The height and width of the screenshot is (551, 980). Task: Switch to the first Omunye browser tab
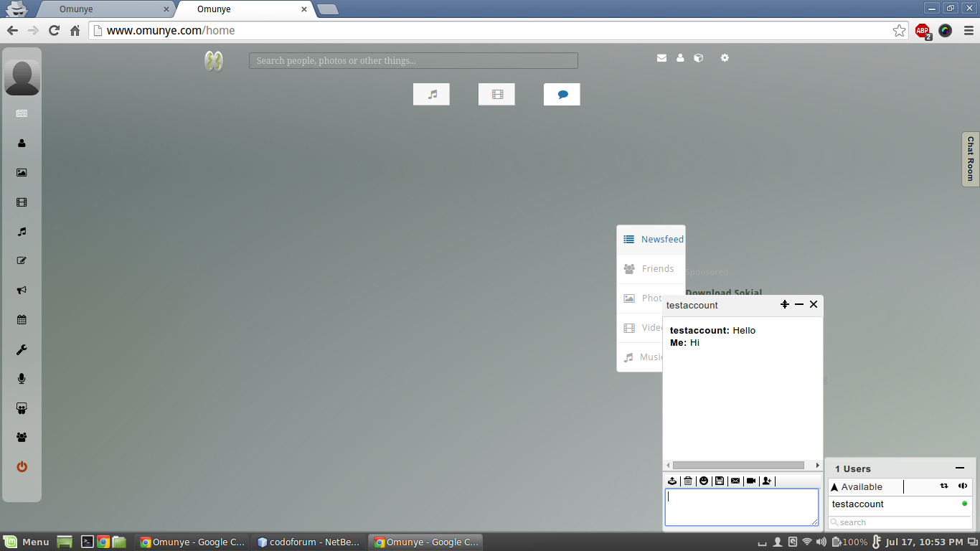105,9
